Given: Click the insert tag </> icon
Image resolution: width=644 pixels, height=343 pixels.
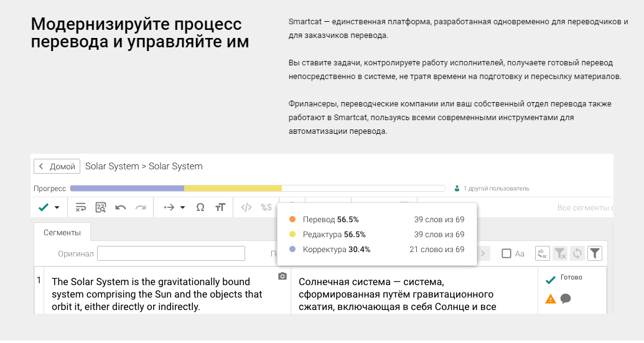Looking at the screenshot, I should pyautogui.click(x=246, y=207).
